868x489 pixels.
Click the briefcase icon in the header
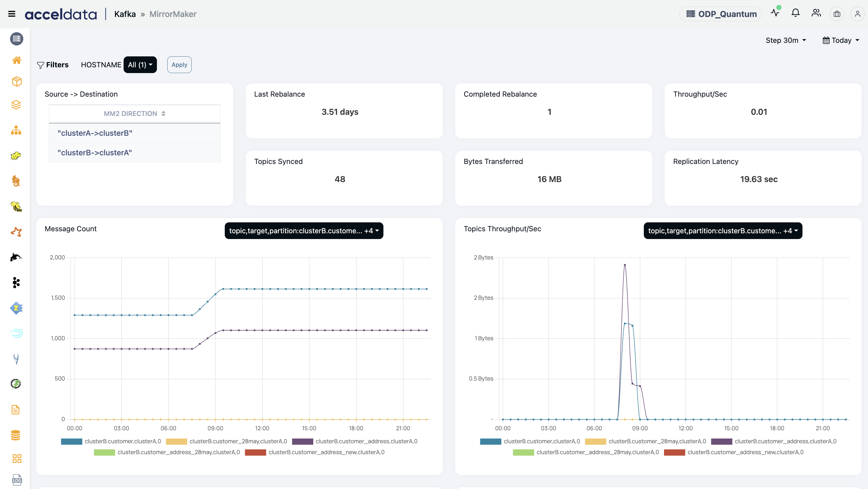click(837, 14)
